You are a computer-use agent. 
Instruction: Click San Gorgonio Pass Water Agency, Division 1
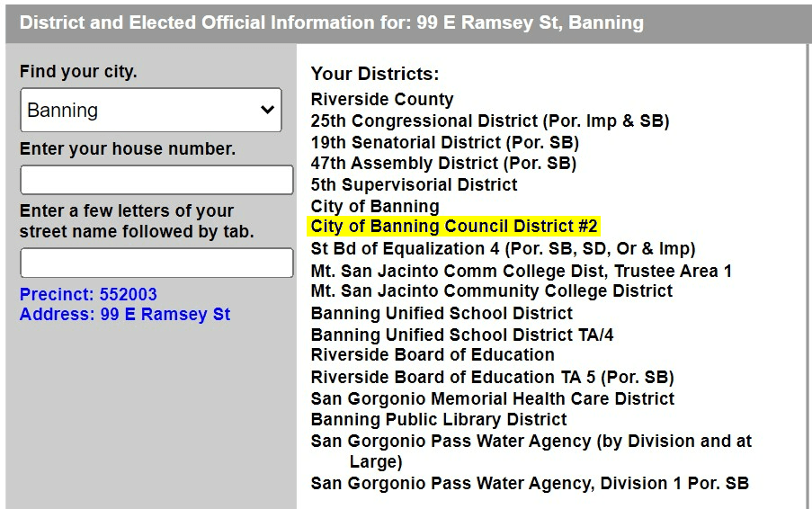pyautogui.click(x=530, y=483)
